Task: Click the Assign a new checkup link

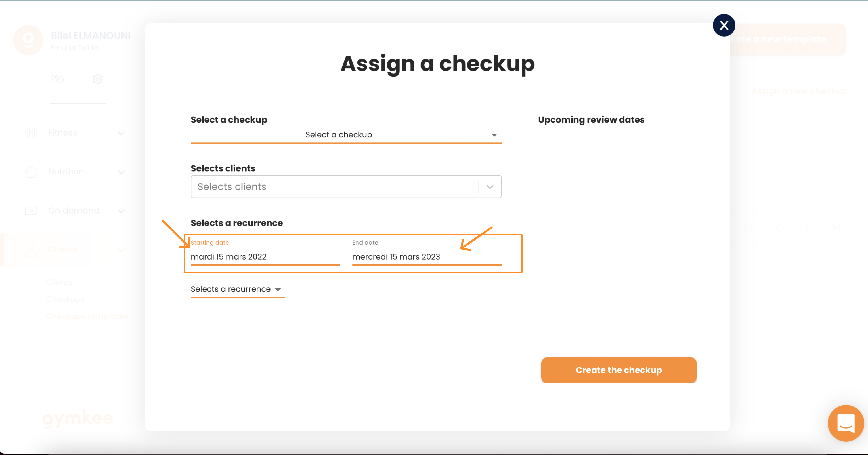Action: coord(799,91)
